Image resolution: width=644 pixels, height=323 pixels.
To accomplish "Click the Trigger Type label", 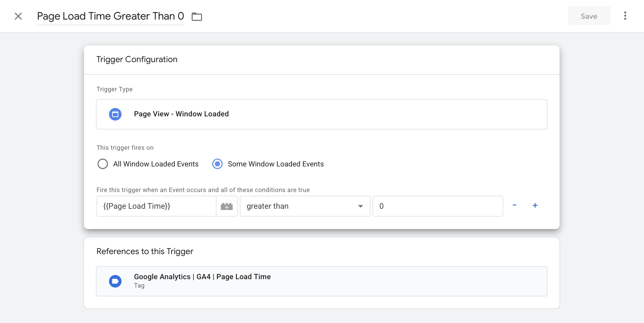I will [x=114, y=89].
